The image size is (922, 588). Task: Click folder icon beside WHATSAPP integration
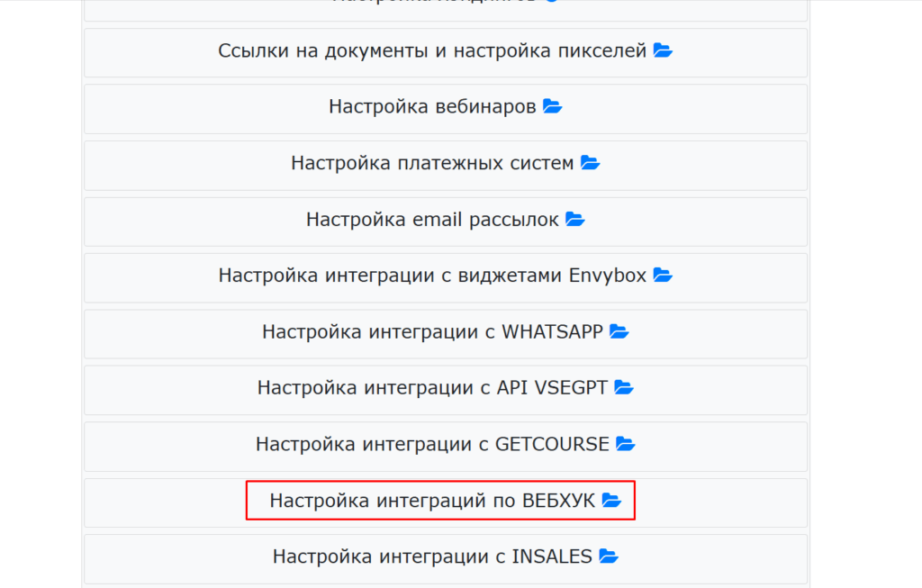(619, 331)
